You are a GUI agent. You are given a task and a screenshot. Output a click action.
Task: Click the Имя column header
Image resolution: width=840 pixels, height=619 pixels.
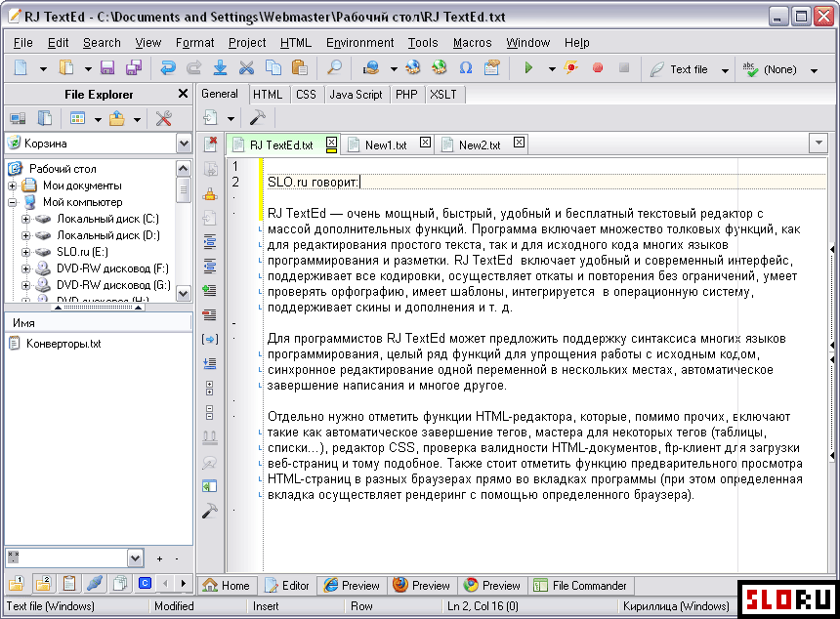click(99, 323)
